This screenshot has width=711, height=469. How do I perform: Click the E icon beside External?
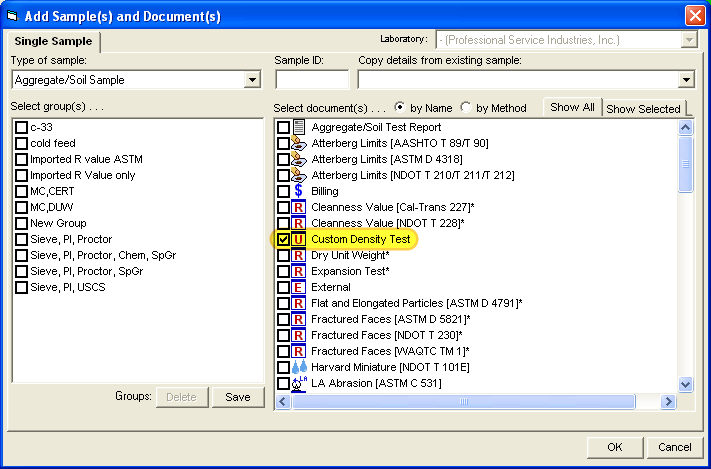point(298,287)
